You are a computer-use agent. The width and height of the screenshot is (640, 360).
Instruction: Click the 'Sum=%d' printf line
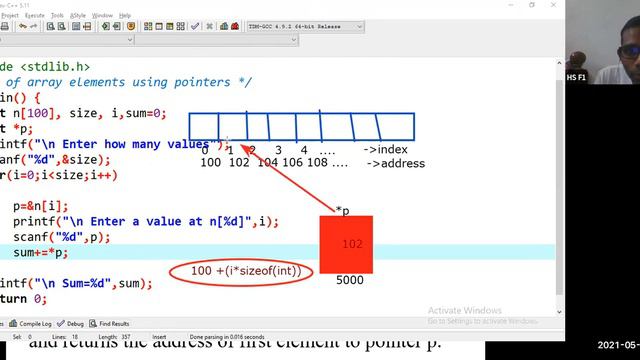point(76,283)
